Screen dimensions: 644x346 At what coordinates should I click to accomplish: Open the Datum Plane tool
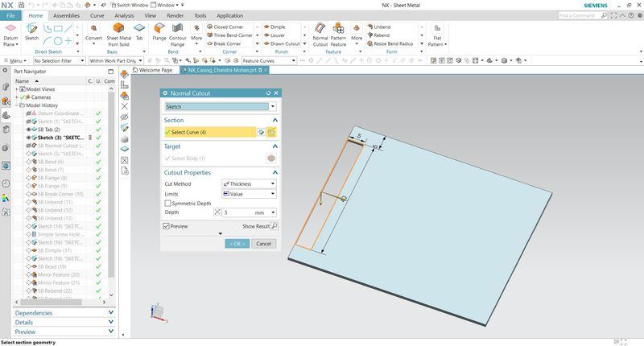10,35
